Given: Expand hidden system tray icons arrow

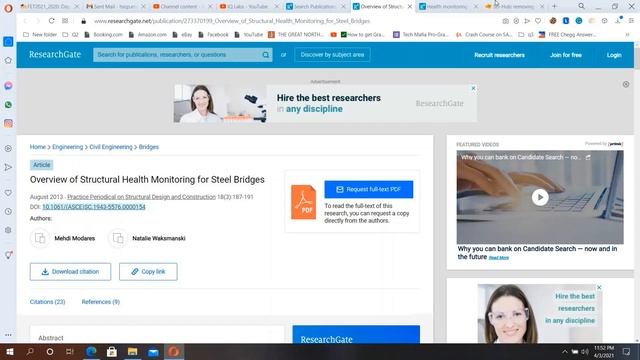Looking at the screenshot, I should point(564,351).
